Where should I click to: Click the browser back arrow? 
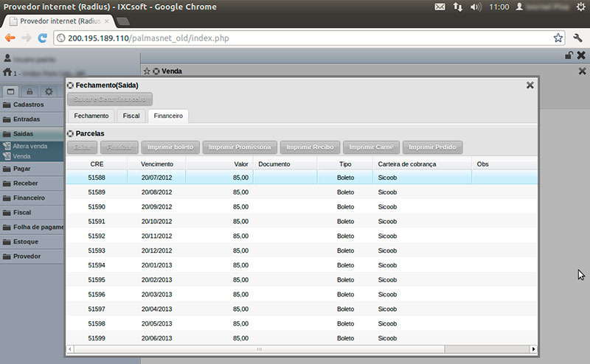click(10, 38)
